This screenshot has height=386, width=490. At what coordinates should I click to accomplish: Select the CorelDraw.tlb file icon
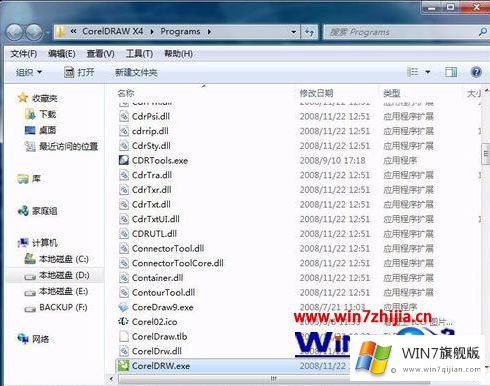[124, 336]
